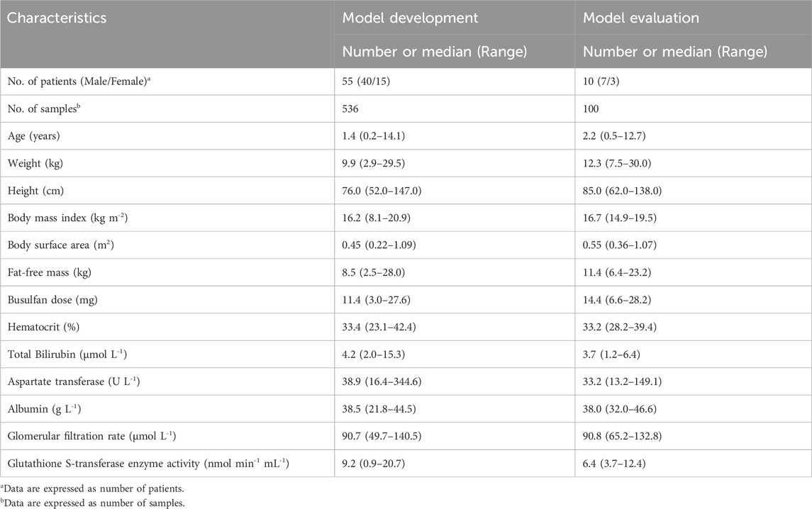This screenshot has width=812, height=509.
Task: Select the Body mass index row label
Action: click(65, 218)
